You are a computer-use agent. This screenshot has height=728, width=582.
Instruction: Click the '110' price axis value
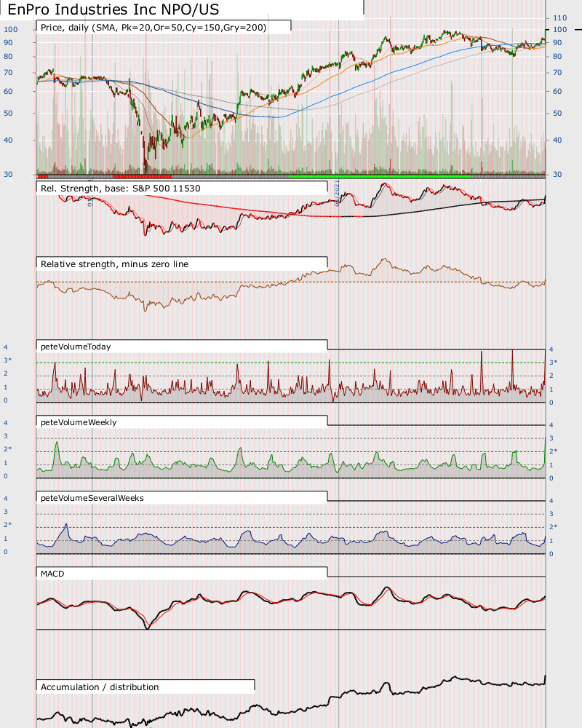(x=559, y=18)
